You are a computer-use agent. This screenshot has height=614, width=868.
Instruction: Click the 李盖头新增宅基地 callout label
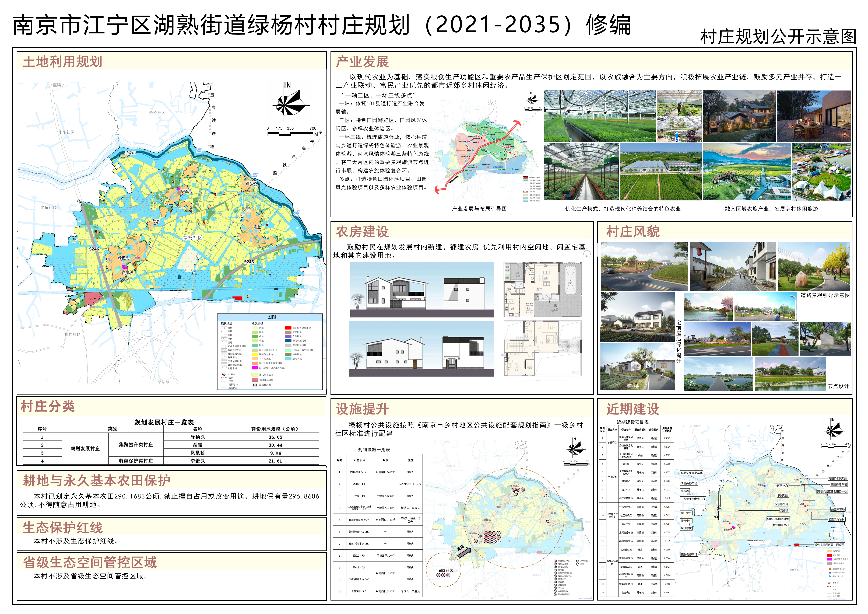click(x=692, y=473)
